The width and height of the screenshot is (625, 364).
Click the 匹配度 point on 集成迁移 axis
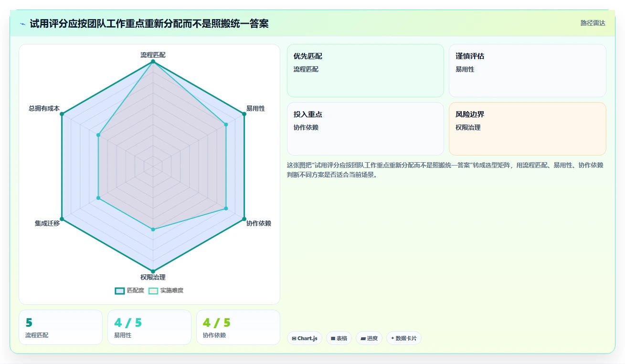tap(62, 219)
